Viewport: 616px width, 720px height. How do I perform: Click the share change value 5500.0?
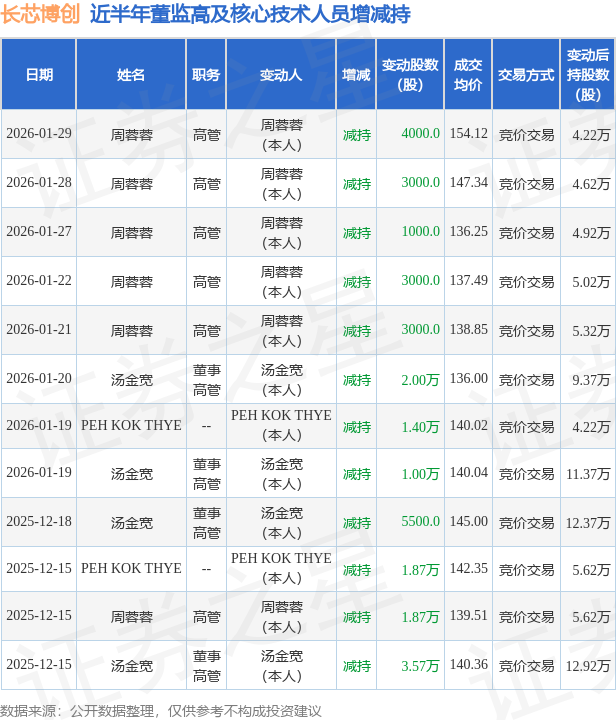(420, 522)
